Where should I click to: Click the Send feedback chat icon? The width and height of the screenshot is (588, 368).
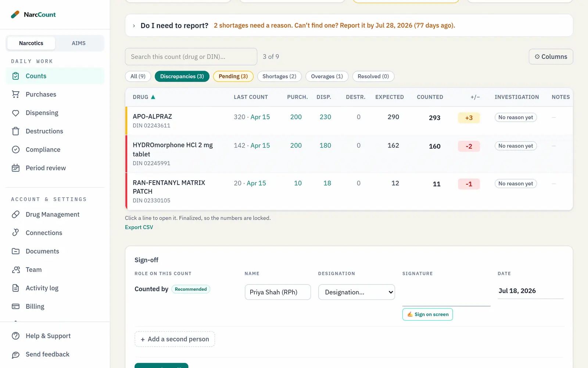[x=15, y=354]
